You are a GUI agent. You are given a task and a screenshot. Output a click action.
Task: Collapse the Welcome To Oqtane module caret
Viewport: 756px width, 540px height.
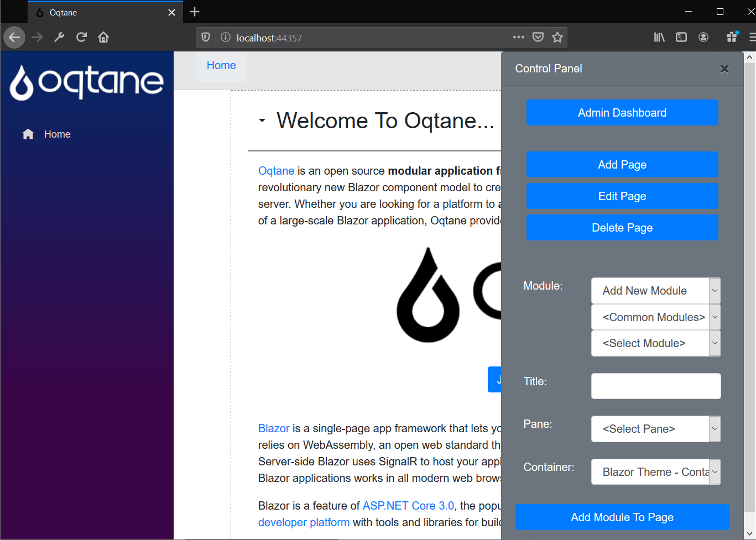point(262,120)
